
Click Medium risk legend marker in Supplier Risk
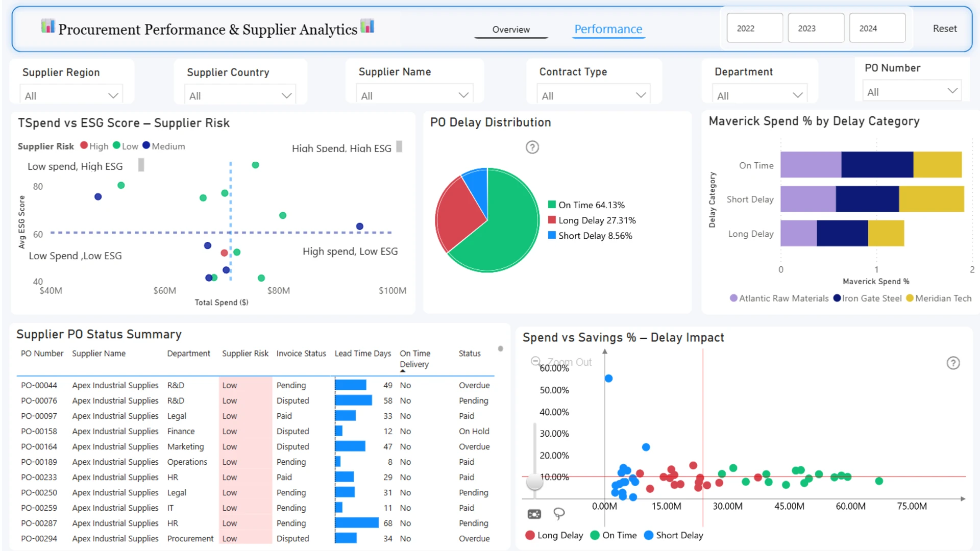pyautogui.click(x=146, y=145)
